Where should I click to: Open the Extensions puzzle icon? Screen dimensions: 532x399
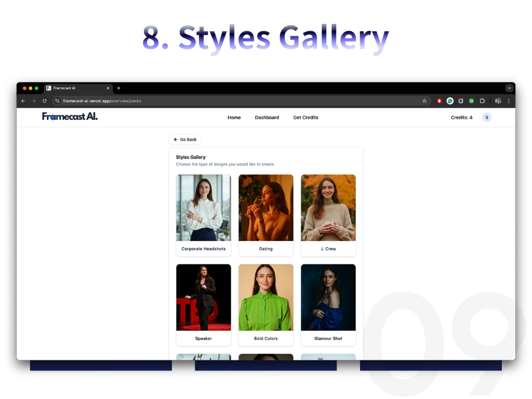coord(482,101)
